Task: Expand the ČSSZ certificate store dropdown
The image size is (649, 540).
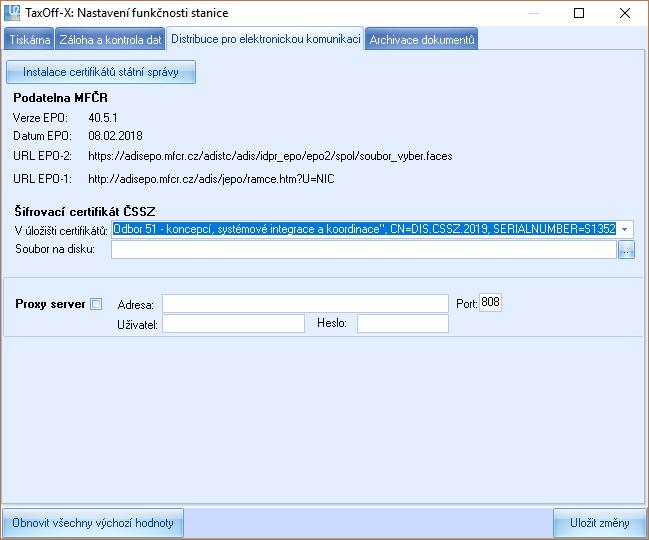Action: coord(625,229)
